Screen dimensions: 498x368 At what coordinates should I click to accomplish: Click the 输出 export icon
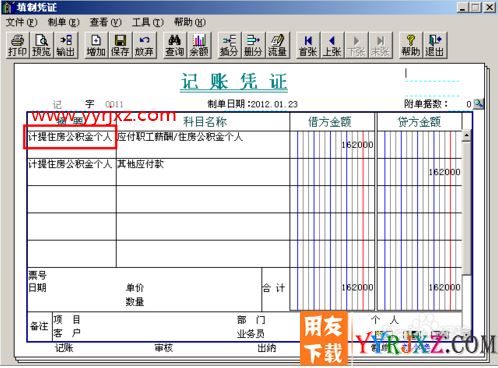coord(66,45)
